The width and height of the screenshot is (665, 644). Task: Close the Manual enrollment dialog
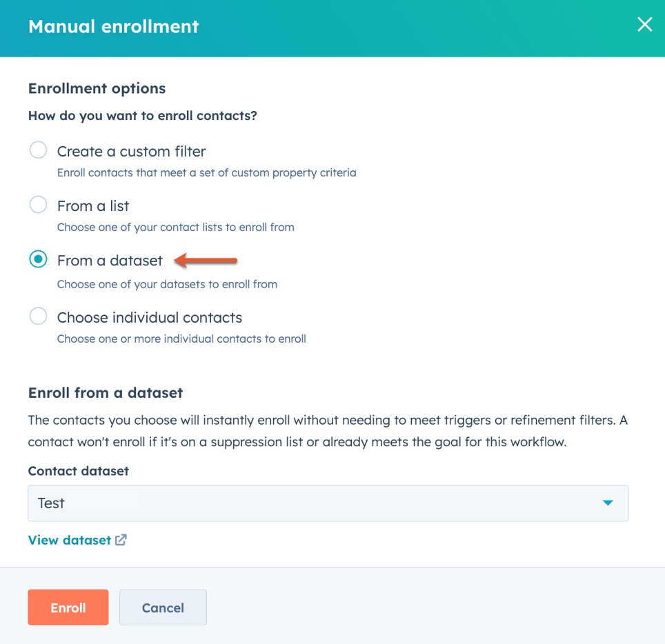coord(644,25)
